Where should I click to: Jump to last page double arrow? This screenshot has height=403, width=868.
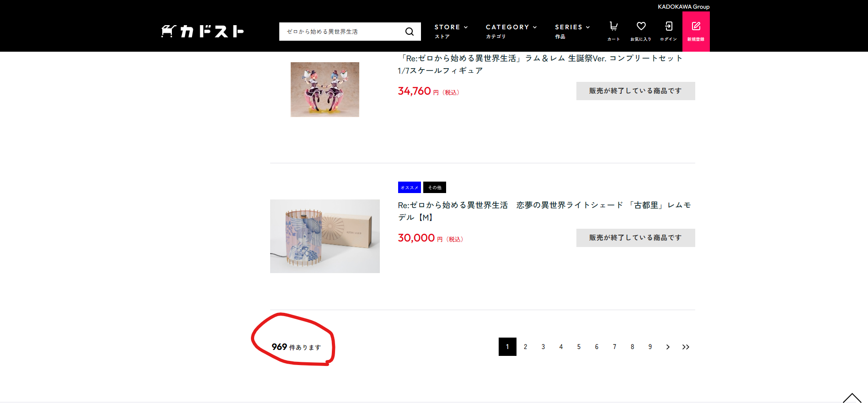pyautogui.click(x=686, y=347)
